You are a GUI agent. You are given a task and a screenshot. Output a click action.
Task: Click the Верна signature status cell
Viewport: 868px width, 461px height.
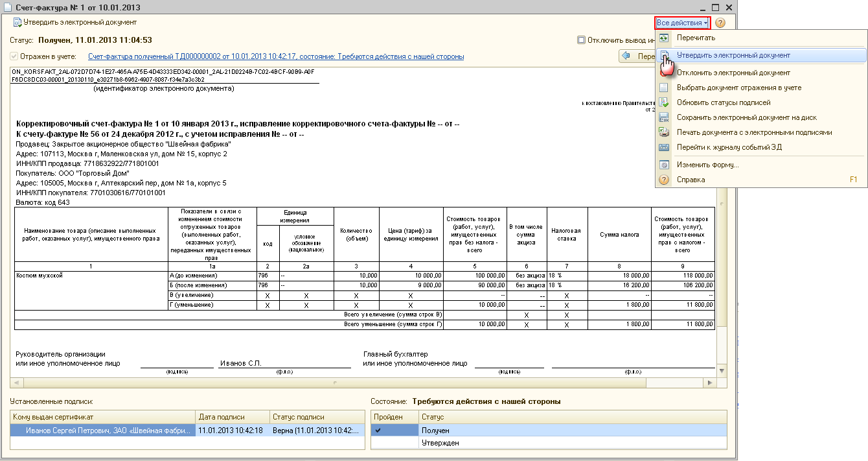click(x=317, y=431)
